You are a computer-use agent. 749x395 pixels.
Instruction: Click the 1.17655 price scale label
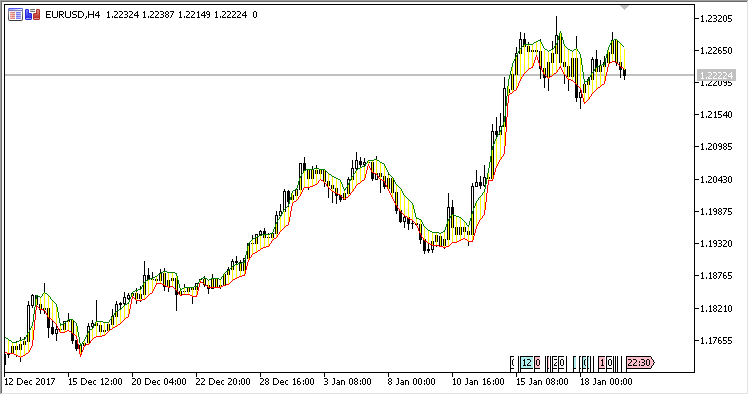pos(716,341)
